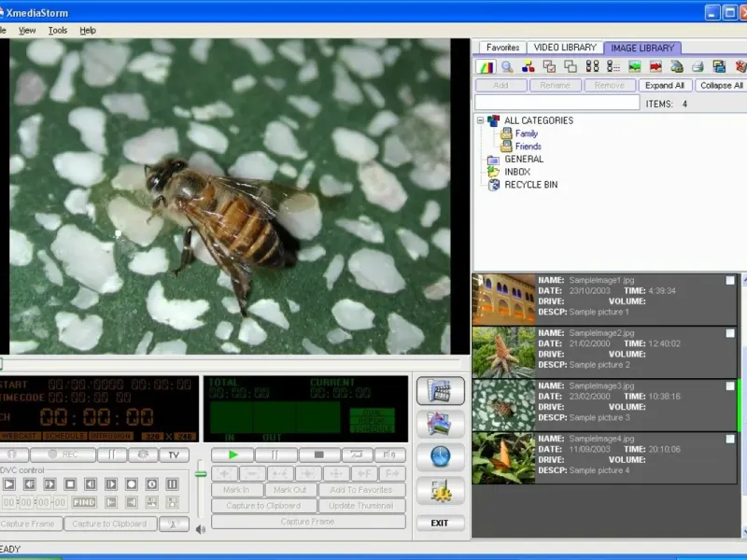Select the Family category in tree
This screenshot has height=560, width=747.
point(526,133)
